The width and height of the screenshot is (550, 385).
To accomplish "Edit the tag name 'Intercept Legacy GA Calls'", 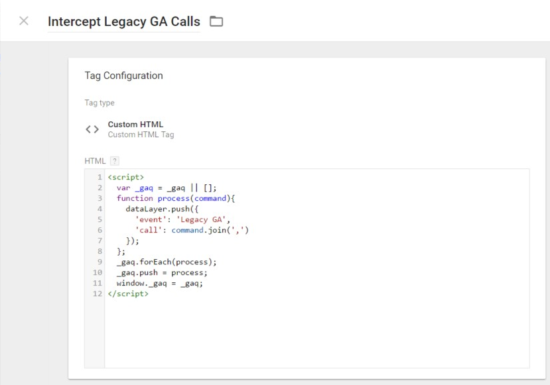I will click(x=124, y=22).
